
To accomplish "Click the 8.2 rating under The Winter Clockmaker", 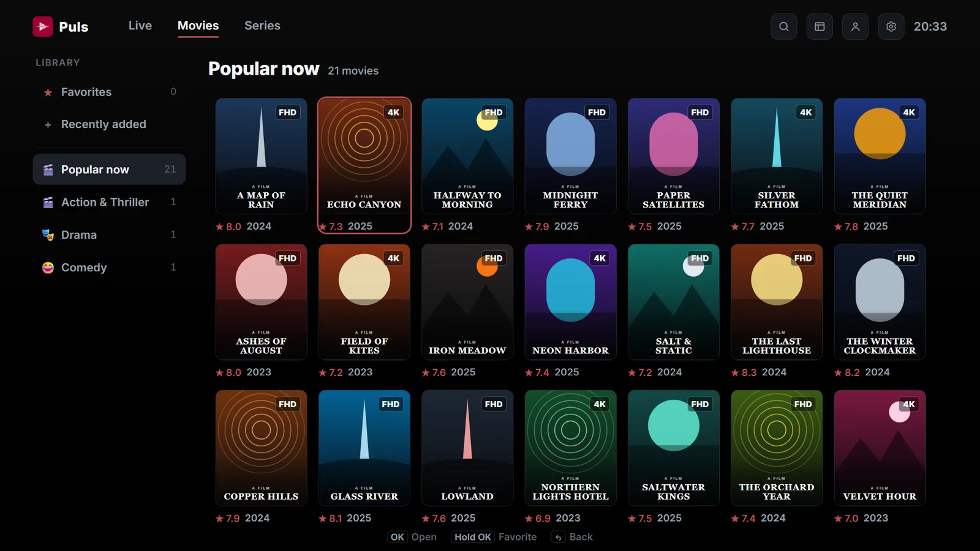I will coord(847,372).
